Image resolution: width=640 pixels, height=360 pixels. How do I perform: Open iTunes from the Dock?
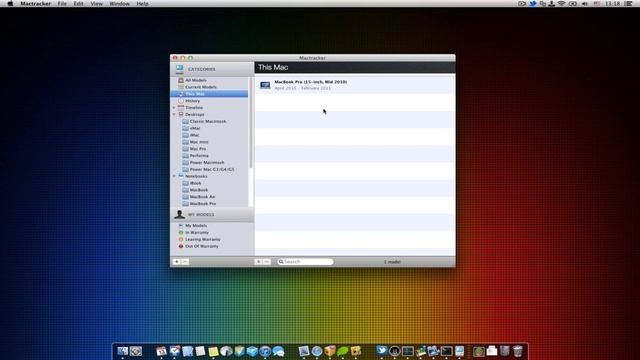pyautogui.click(x=265, y=351)
